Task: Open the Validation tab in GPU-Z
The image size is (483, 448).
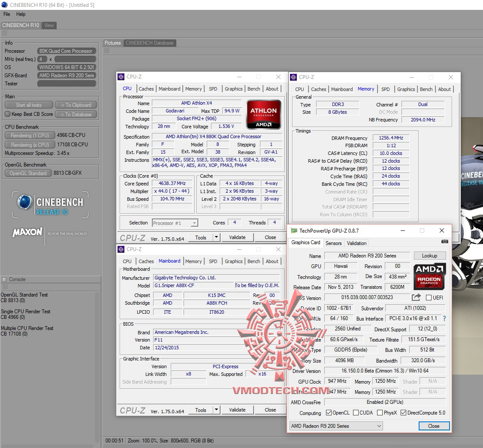Action: pyautogui.click(x=357, y=243)
